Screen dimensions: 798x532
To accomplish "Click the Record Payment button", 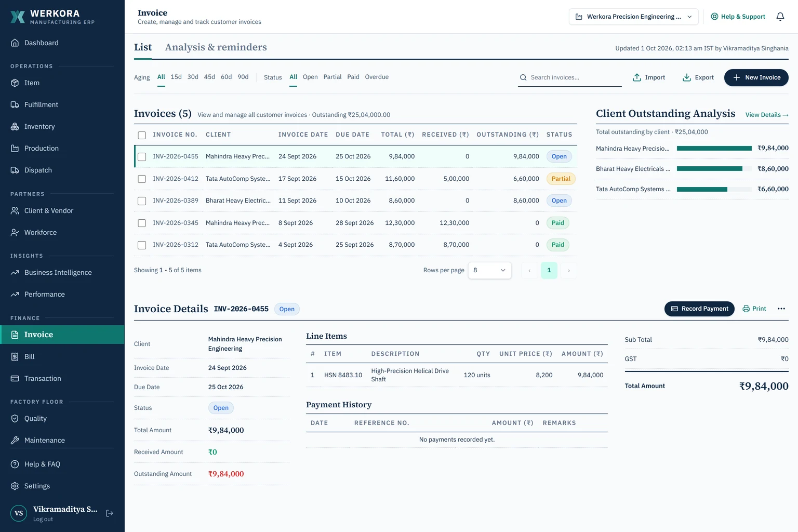I will click(x=699, y=309).
